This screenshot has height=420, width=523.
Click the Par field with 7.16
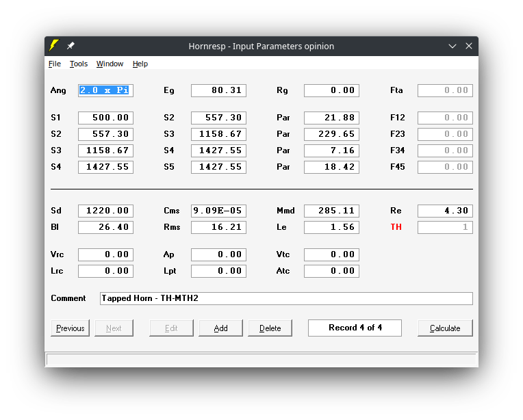pyautogui.click(x=331, y=150)
